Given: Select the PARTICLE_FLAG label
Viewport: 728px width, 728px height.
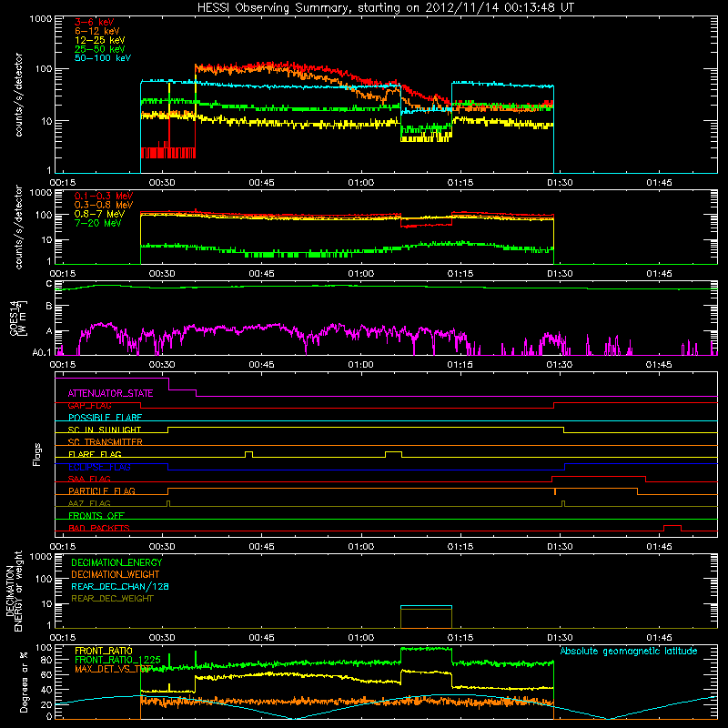Looking at the screenshot, I should pyautogui.click(x=102, y=491).
